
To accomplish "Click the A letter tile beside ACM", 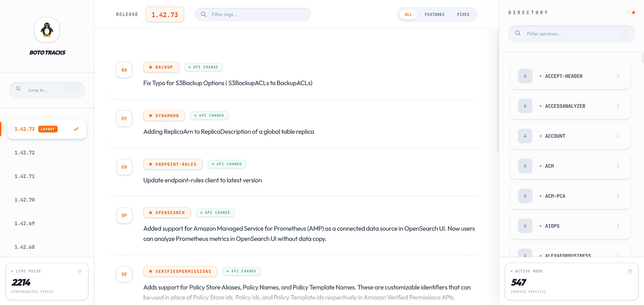I will pyautogui.click(x=525, y=166).
